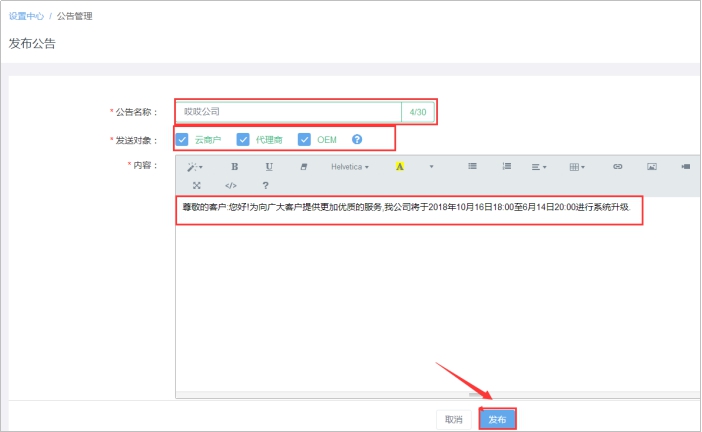Image resolution: width=702 pixels, height=432 pixels.
Task: Insert a hyperlink with the link icon
Action: [x=617, y=167]
